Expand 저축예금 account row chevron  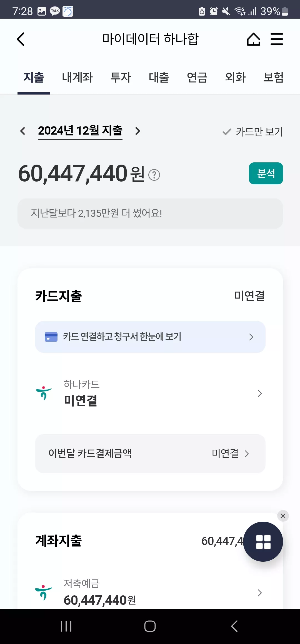pyautogui.click(x=260, y=593)
